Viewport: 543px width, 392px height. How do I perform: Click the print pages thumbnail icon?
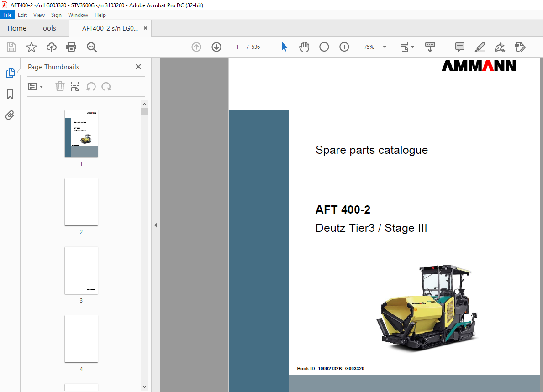coord(75,87)
